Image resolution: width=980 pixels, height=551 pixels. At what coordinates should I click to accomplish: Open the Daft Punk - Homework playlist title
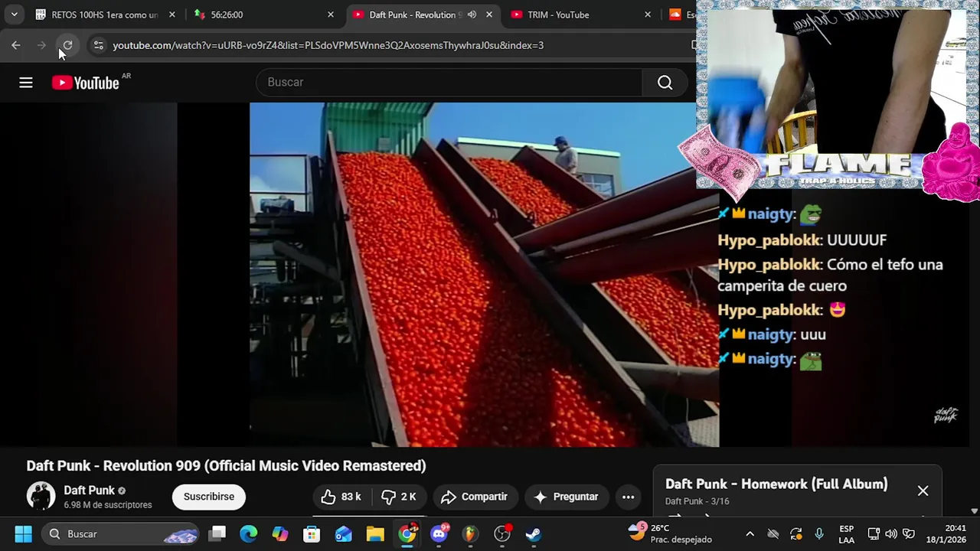(776, 484)
